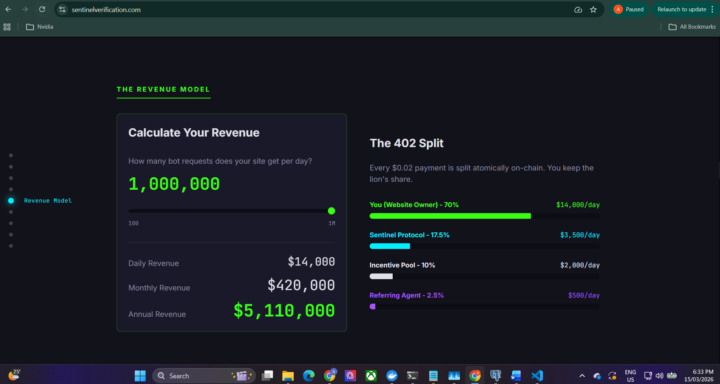Select the 1,000,000 bot requests value
The width and height of the screenshot is (720, 384).
click(x=174, y=184)
